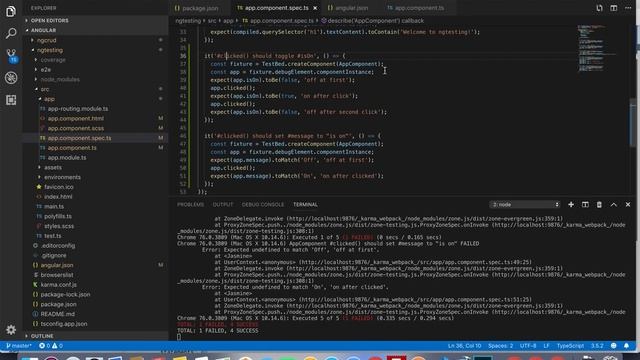Open karma.conf.js in explorer

click(x=96, y=284)
